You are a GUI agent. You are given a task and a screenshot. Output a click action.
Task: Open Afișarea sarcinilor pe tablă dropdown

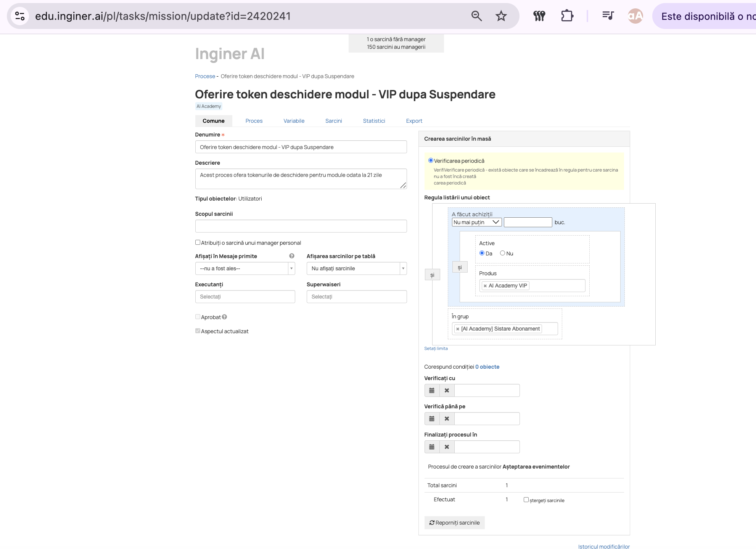[357, 268]
